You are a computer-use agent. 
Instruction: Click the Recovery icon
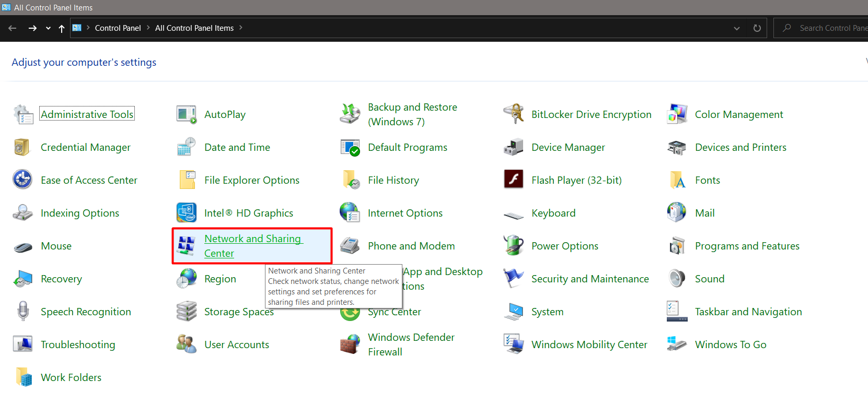click(x=23, y=279)
